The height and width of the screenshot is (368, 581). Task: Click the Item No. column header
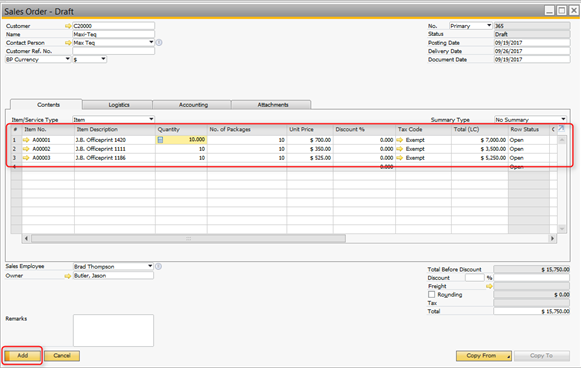tap(48, 129)
